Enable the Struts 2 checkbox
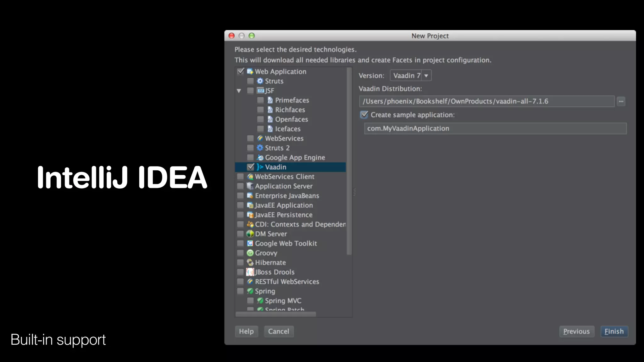Image resolution: width=644 pixels, height=362 pixels. tap(250, 148)
